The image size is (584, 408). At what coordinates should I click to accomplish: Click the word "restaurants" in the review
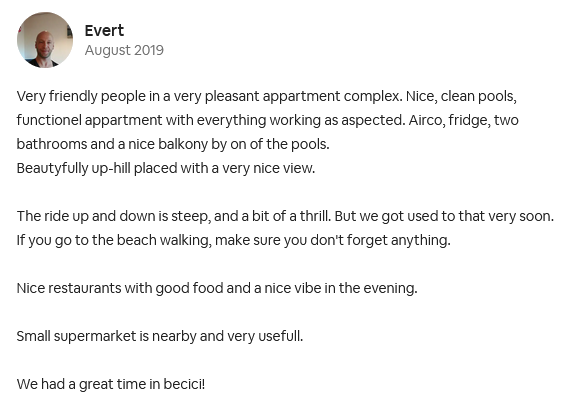click(x=85, y=288)
